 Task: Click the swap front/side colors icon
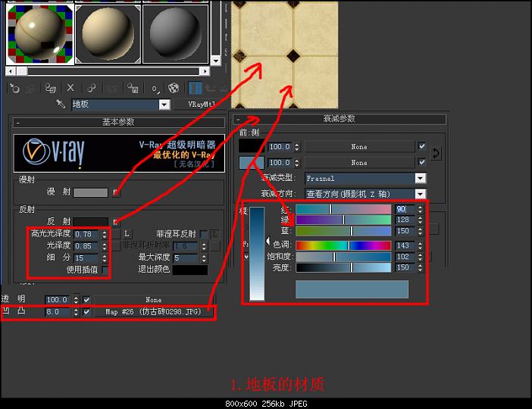click(436, 154)
